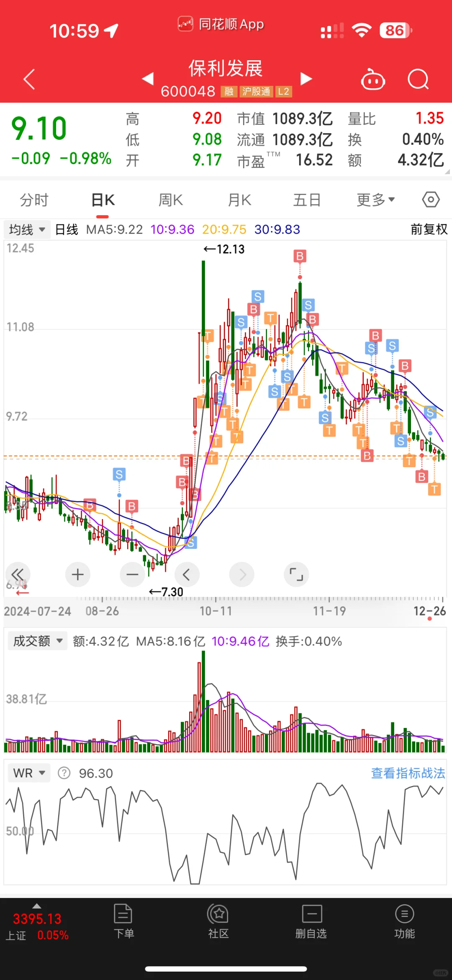The image size is (452, 980).
Task: Open 查看指标战法 link
Action: click(x=408, y=773)
